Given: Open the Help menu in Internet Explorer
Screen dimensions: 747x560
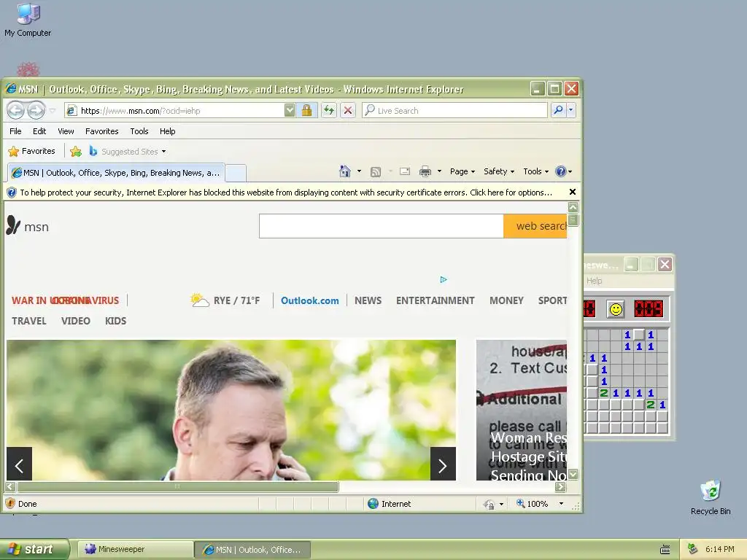Looking at the screenshot, I should (167, 131).
